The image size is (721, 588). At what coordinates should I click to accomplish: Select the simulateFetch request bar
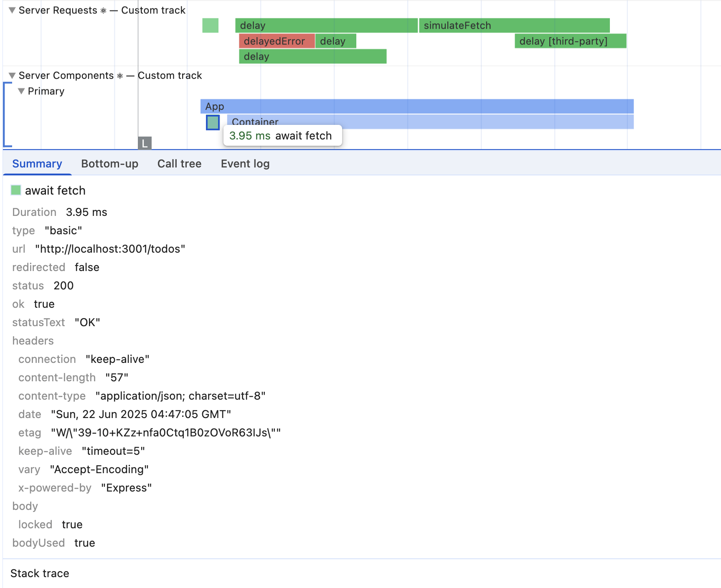[514, 25]
